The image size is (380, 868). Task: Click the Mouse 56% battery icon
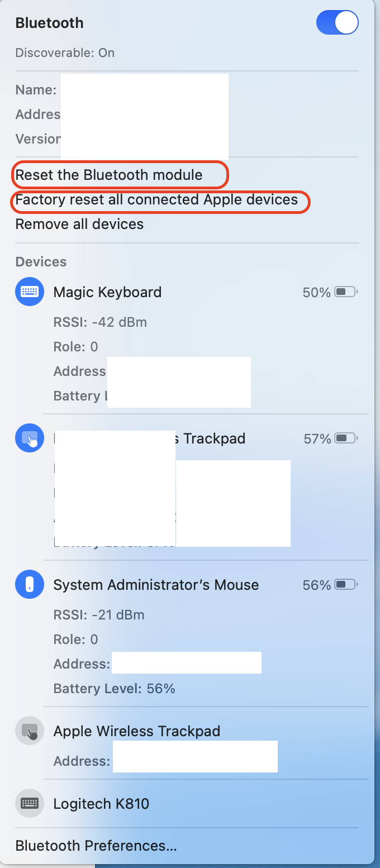(345, 585)
